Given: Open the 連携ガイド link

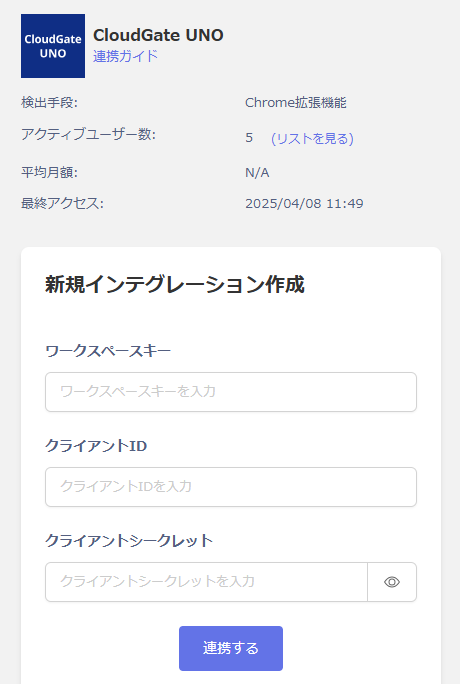Looking at the screenshot, I should (125, 56).
